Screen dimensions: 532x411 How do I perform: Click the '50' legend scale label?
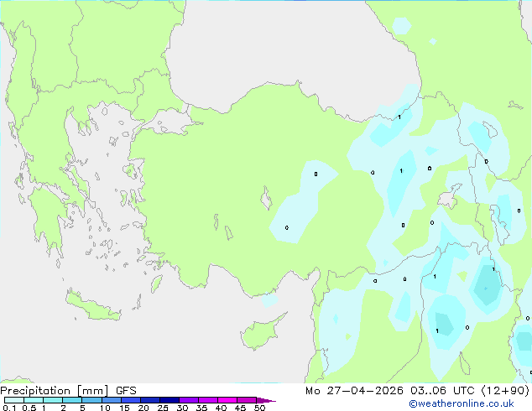coord(259,408)
